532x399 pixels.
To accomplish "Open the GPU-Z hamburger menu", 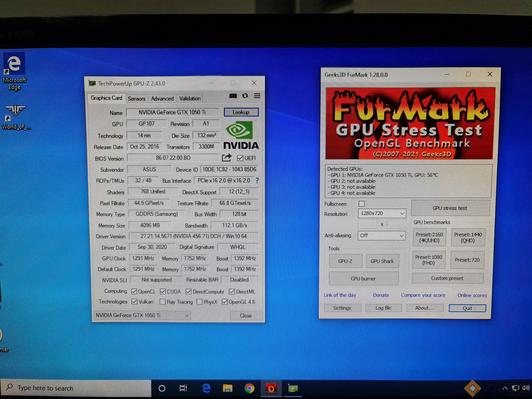I will pyautogui.click(x=257, y=96).
